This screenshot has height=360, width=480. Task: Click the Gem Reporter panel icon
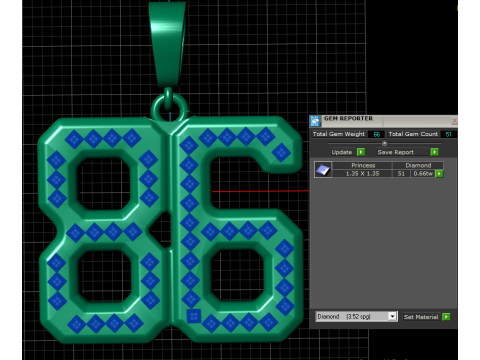[x=315, y=121]
